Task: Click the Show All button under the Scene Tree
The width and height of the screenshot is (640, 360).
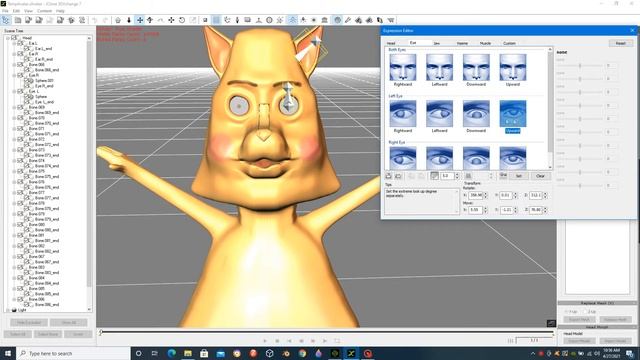Action: (69, 322)
